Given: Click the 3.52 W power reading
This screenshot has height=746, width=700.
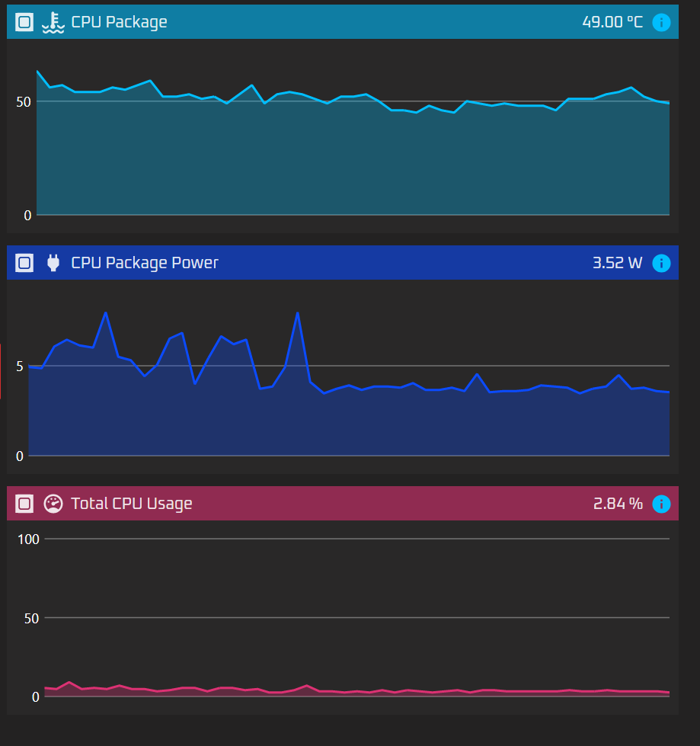Looking at the screenshot, I should (617, 263).
